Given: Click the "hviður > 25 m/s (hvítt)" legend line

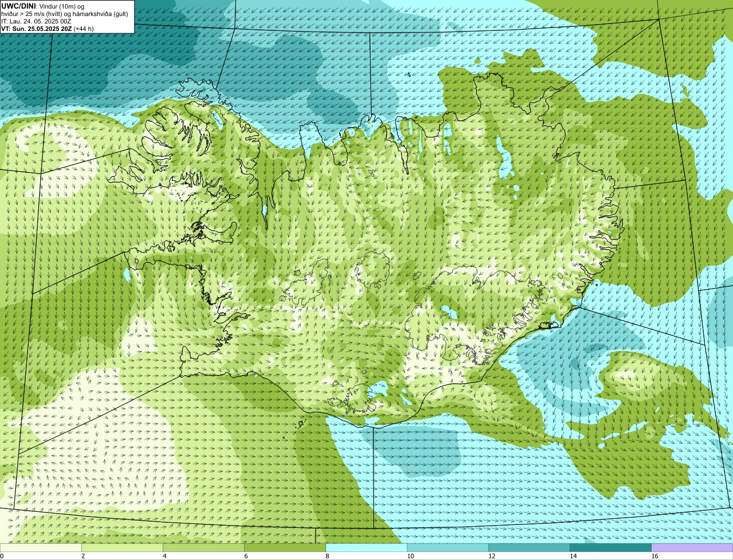Looking at the screenshot, I should [x=65, y=14].
